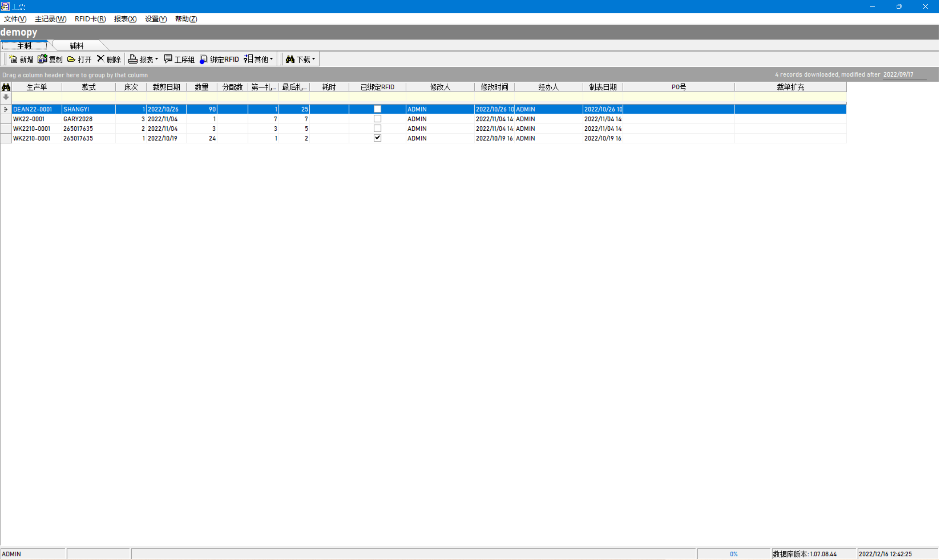Uncheck RFID checkbox for WK2210-0001 2022/10/19 row
The height and width of the screenshot is (560, 939).
(x=377, y=138)
